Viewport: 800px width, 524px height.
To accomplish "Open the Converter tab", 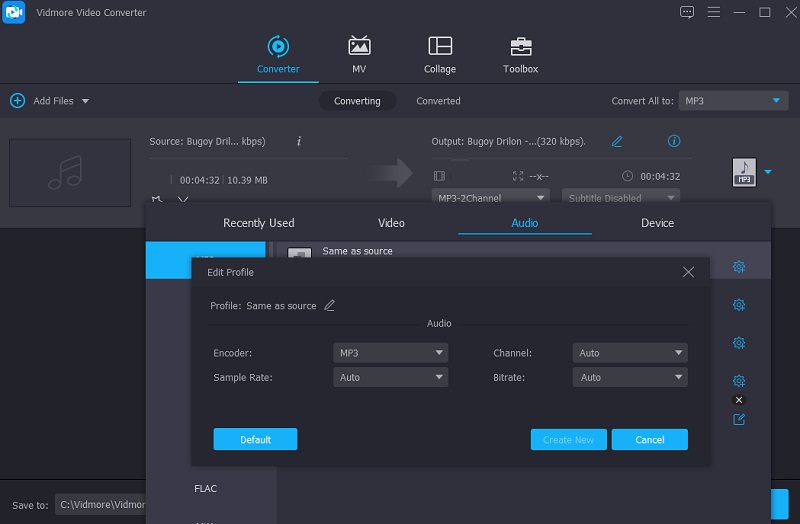I will [278, 55].
